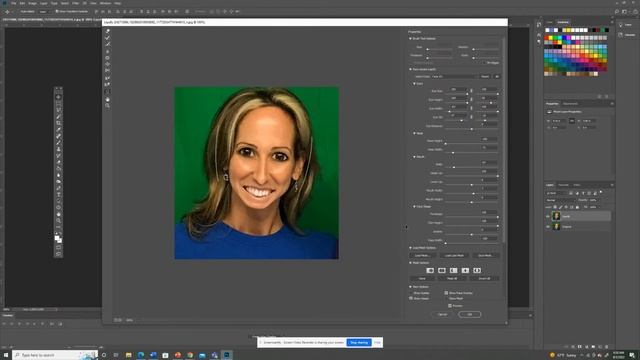
Task: Collapse the Load Mesh Options section
Action: [x=410, y=248]
